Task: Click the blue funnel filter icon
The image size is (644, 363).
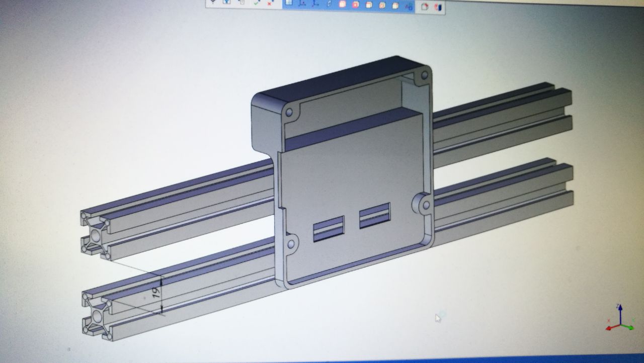Action: 226,2
